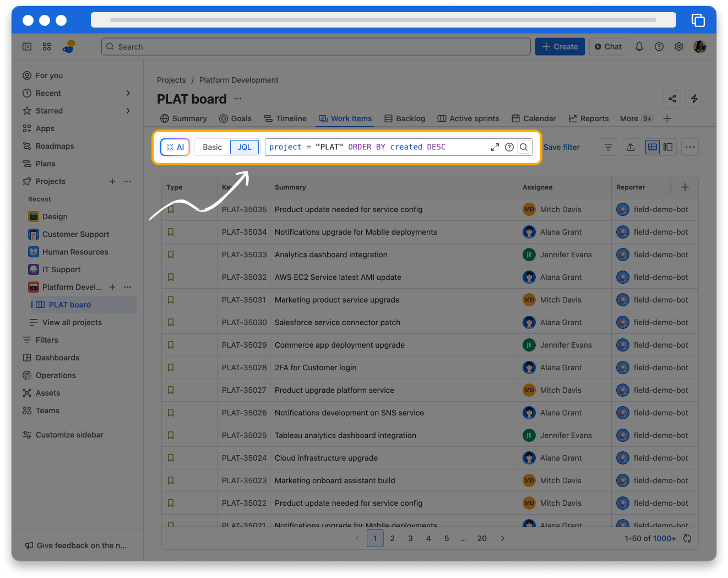The image size is (728, 578).
Task: Open more actions next to PLAT board title
Action: pyautogui.click(x=238, y=99)
